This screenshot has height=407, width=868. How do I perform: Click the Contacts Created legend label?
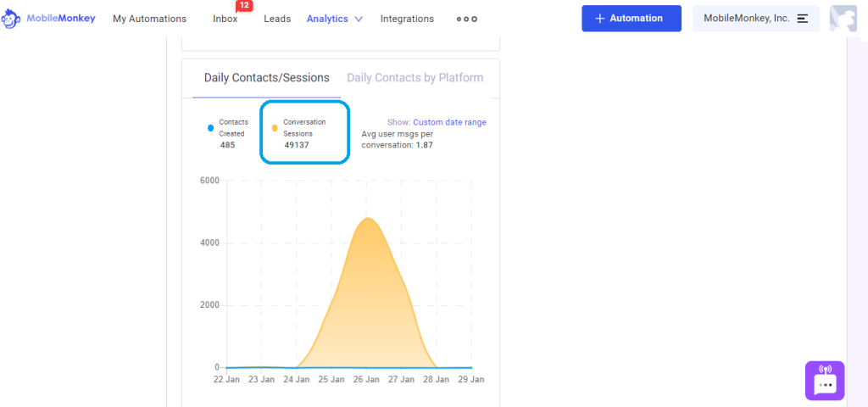[234, 128]
